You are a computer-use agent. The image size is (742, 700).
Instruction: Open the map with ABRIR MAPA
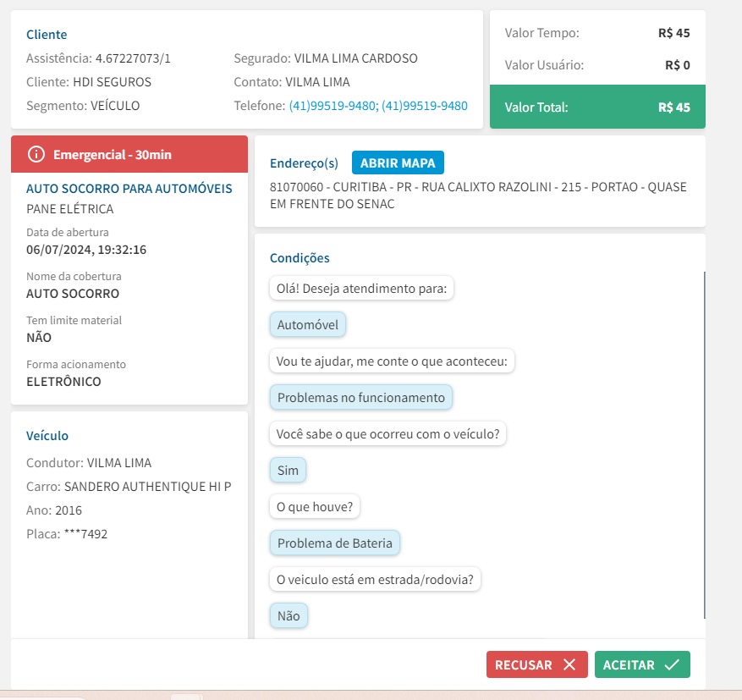(398, 163)
